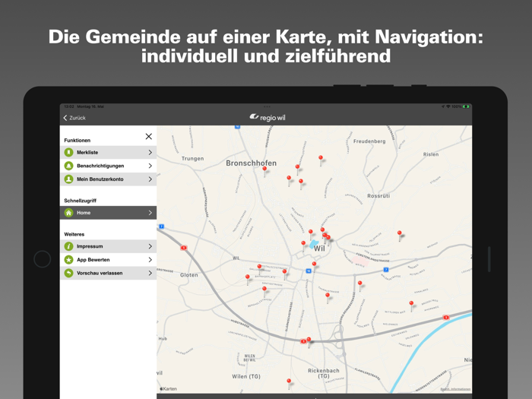Click the Benachrichtigungen bell icon
This screenshot has width=532, height=399.
69,166
